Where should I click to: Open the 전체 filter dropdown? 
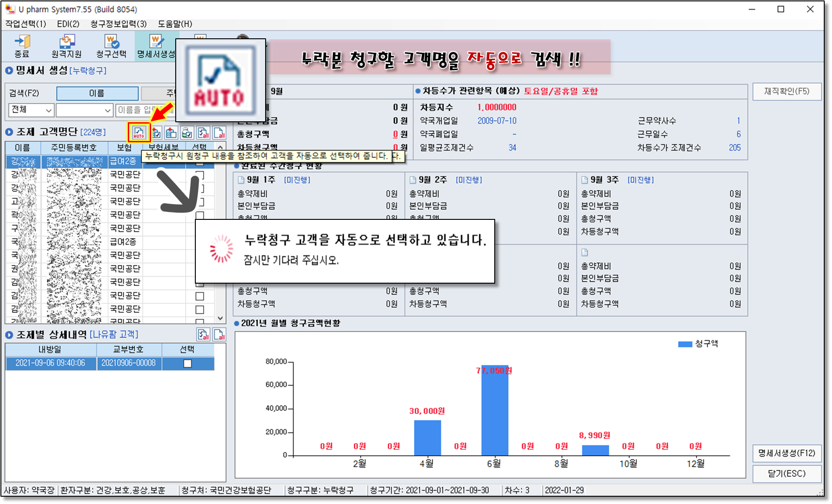[31, 110]
